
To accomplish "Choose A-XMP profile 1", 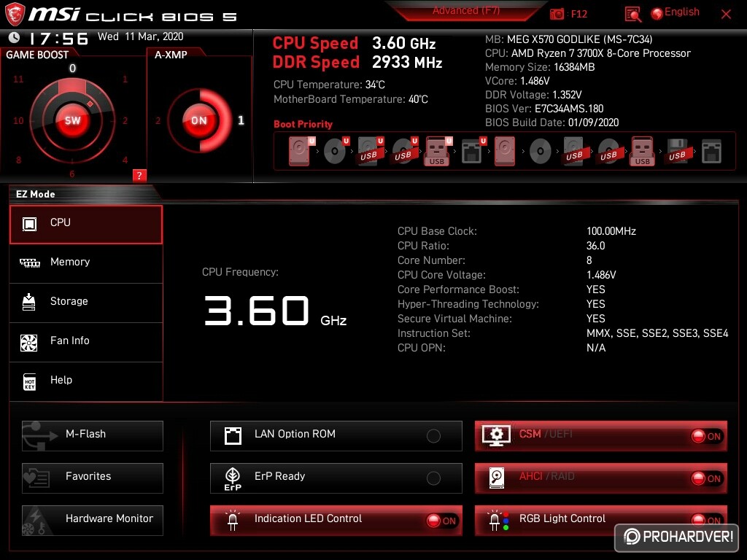I will click(x=241, y=120).
